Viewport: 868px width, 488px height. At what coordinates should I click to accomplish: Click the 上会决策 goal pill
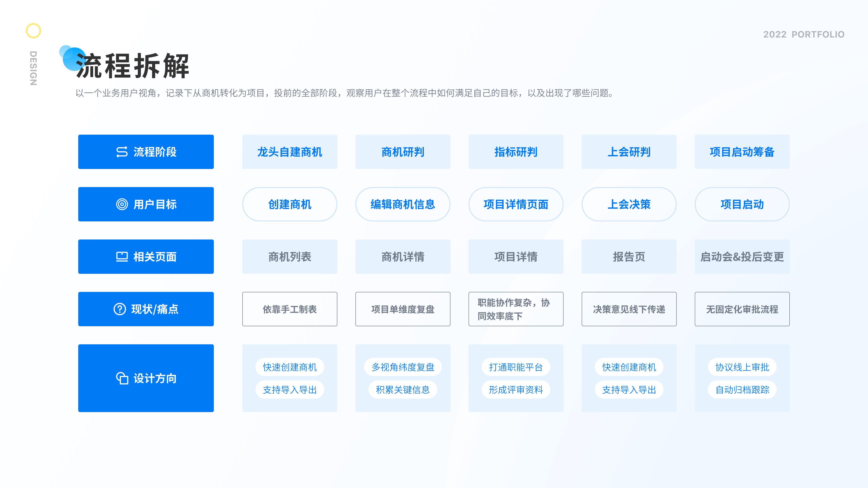(629, 204)
